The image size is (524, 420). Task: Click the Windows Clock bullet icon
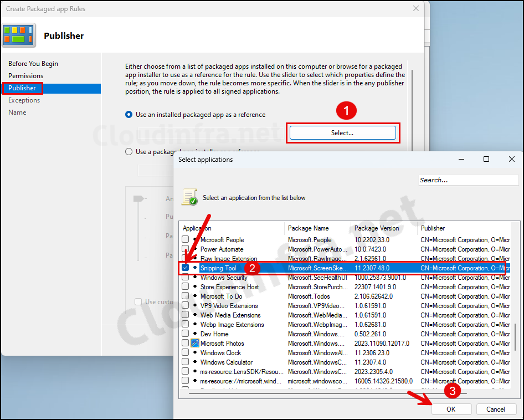tap(195, 352)
